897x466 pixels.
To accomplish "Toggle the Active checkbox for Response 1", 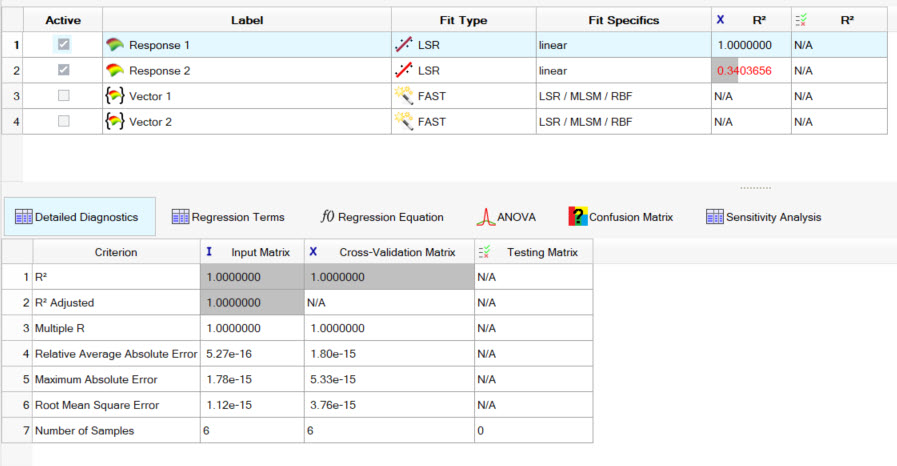I will (63, 44).
